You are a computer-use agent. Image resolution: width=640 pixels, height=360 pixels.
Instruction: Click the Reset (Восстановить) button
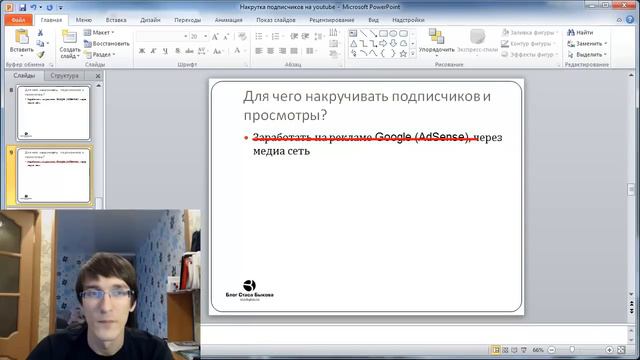click(107, 43)
